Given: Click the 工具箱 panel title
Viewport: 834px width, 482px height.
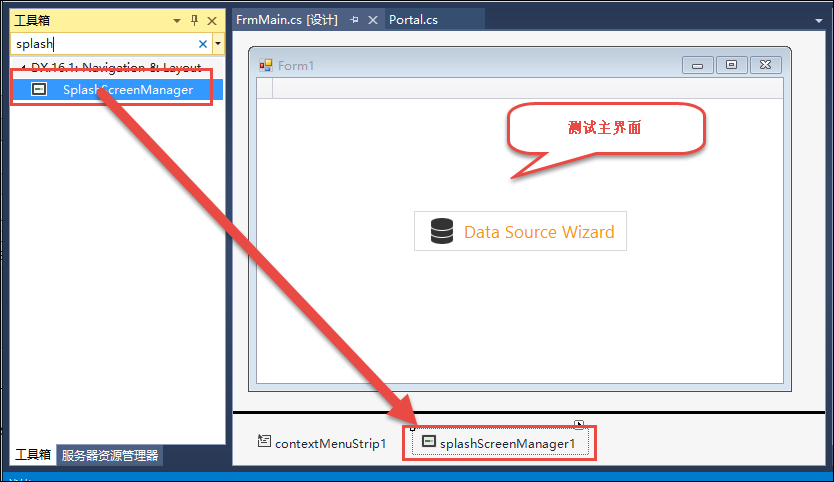Looking at the screenshot, I should (x=32, y=21).
